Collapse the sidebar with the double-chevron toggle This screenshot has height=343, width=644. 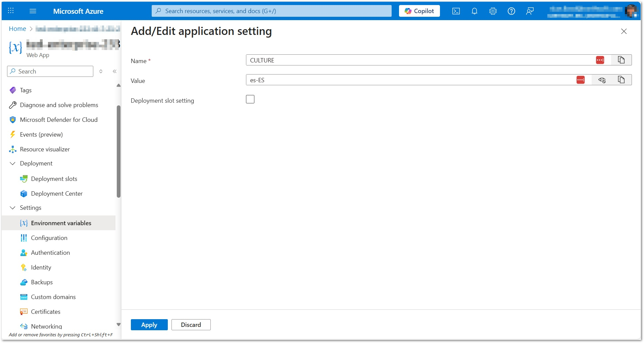pos(114,71)
